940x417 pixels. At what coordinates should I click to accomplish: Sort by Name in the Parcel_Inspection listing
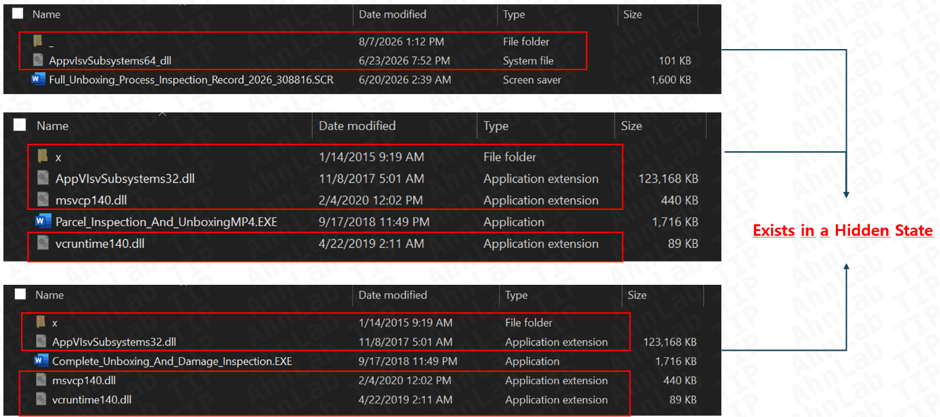tap(53, 126)
